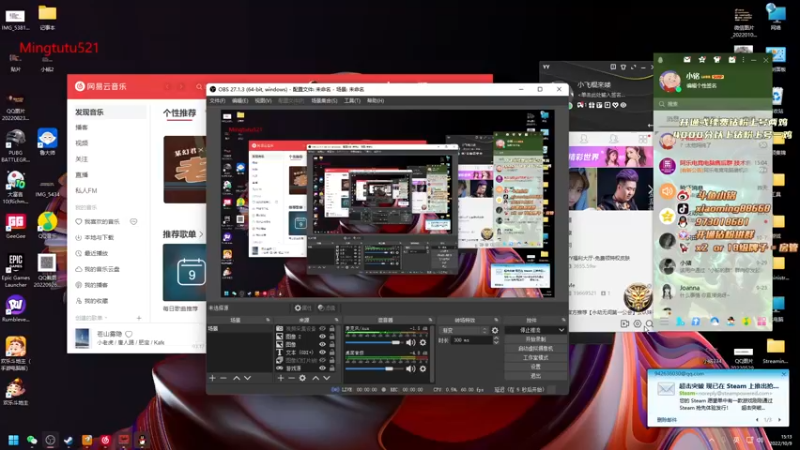
Task: Open scene transition properties gear in OBS
Action: coord(495,331)
